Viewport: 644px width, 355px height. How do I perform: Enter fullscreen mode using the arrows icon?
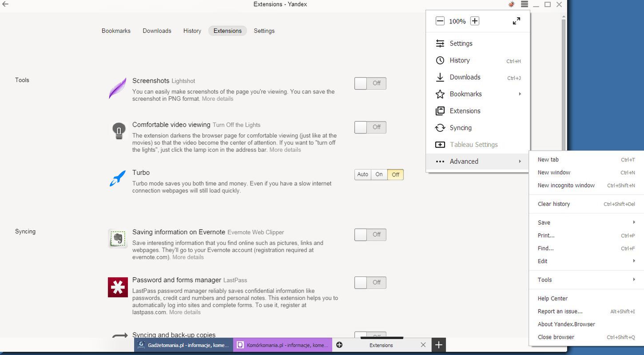coord(517,21)
